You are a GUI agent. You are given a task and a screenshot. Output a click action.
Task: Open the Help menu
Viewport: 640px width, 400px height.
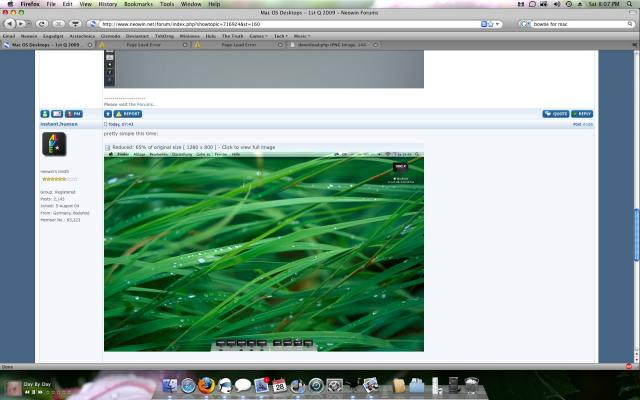click(x=214, y=4)
